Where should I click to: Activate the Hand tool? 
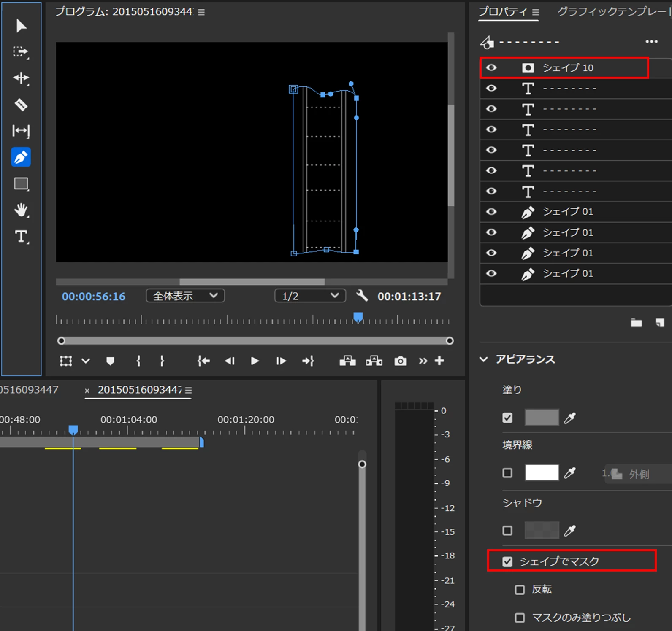[x=21, y=210]
